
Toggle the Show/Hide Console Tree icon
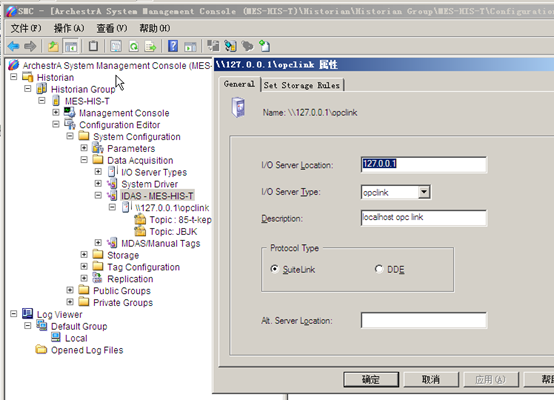tap(71, 46)
